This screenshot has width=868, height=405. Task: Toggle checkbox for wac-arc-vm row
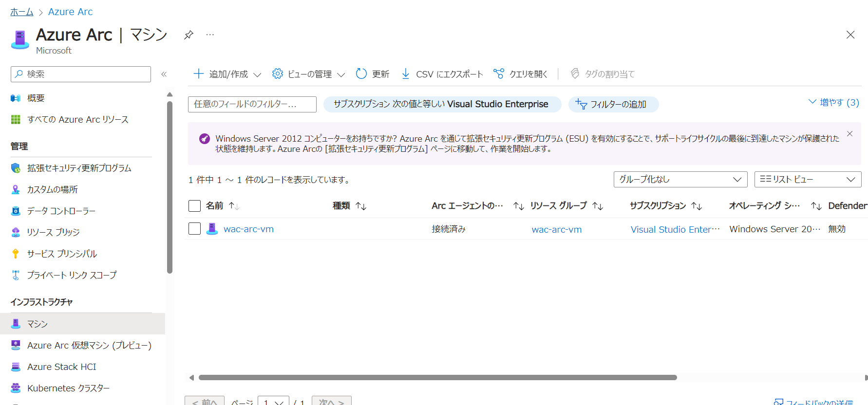click(x=194, y=229)
